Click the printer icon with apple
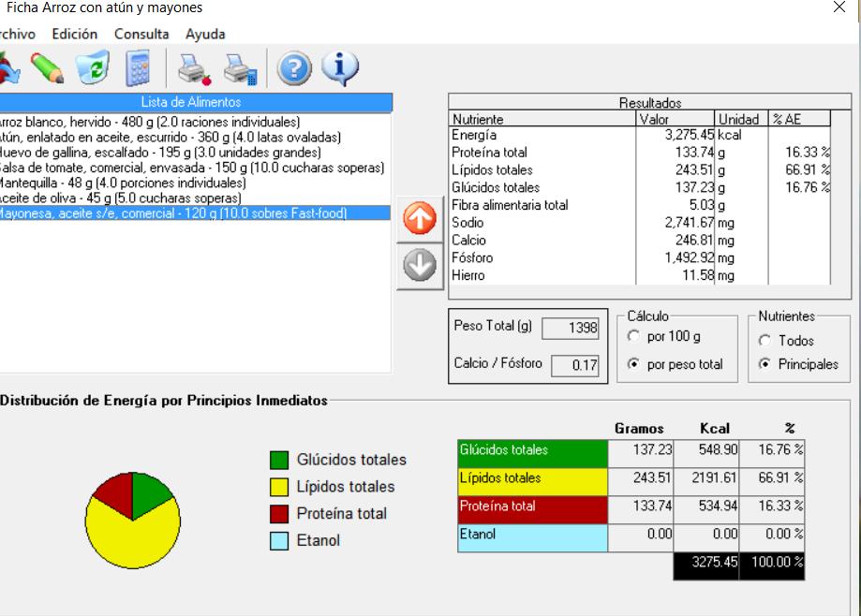This screenshot has height=616, width=861. [195, 68]
